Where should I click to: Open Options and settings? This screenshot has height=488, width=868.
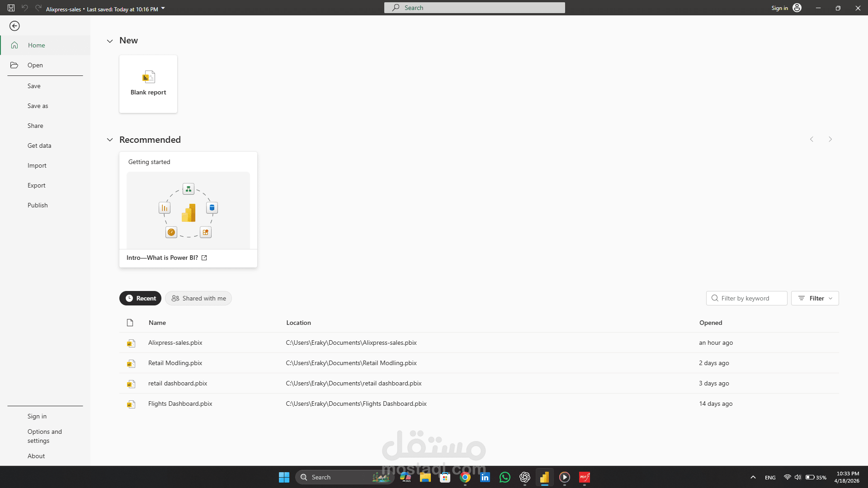[x=45, y=436]
